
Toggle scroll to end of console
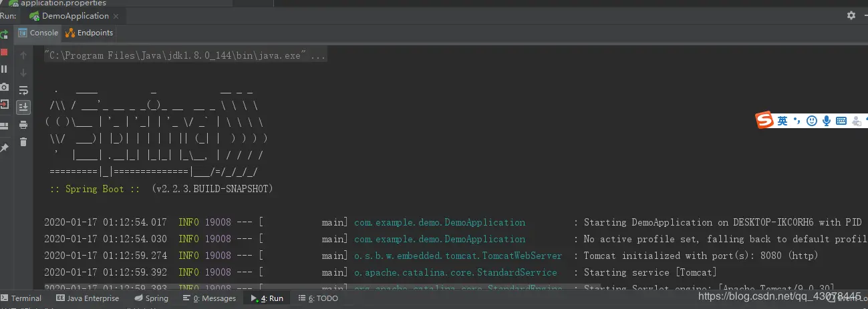[x=23, y=107]
